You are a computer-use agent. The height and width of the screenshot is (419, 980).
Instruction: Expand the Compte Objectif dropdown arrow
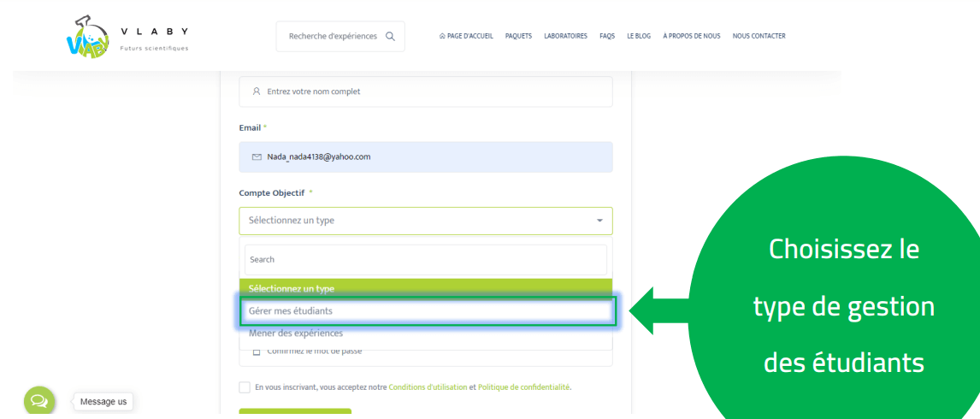(599, 221)
